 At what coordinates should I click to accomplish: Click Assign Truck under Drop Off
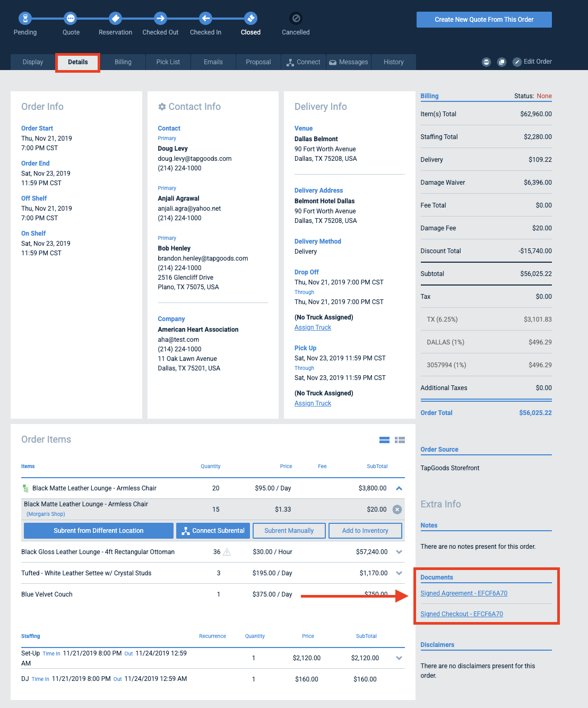click(x=312, y=327)
